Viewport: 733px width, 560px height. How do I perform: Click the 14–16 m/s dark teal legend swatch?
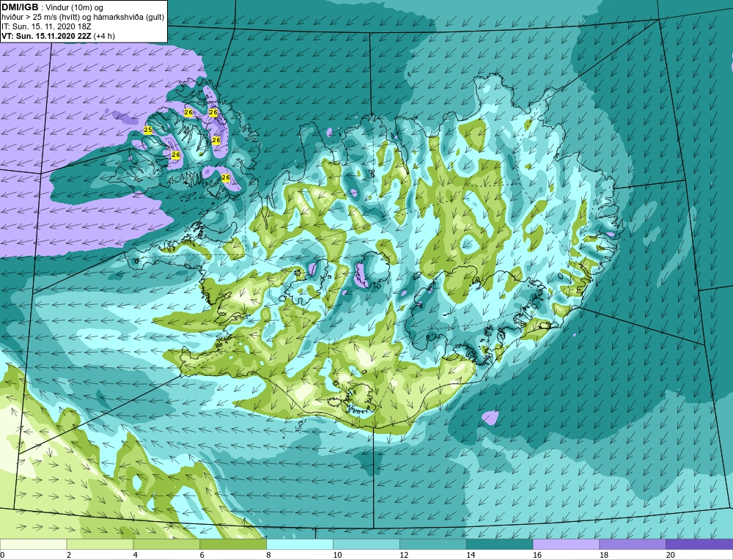[x=499, y=544]
